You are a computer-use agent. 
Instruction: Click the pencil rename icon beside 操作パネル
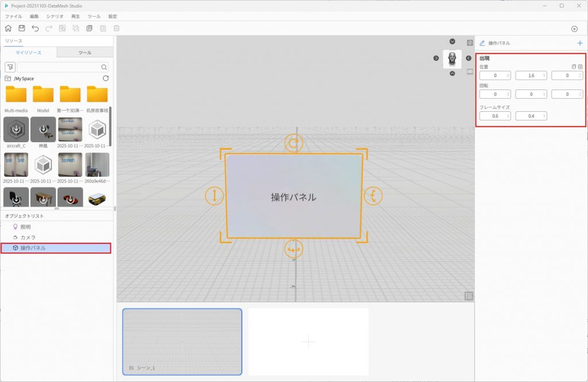coord(482,43)
